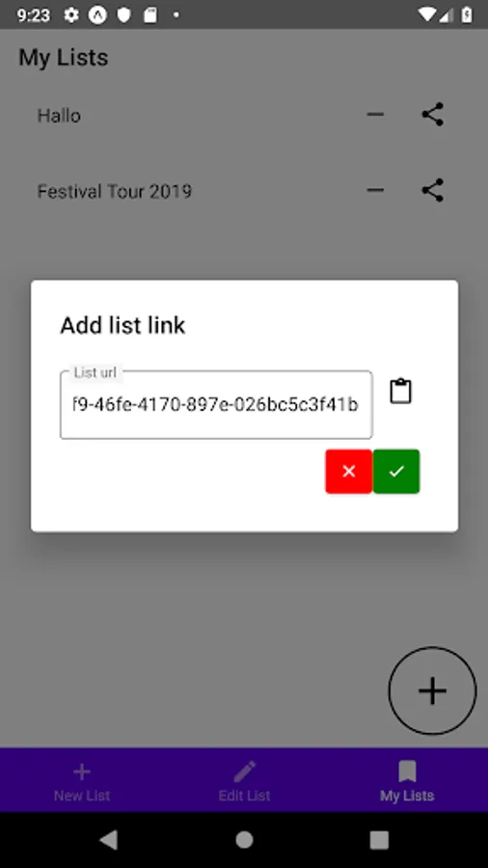The image size is (488, 868).
Task: Share the Hallo list
Action: (433, 115)
